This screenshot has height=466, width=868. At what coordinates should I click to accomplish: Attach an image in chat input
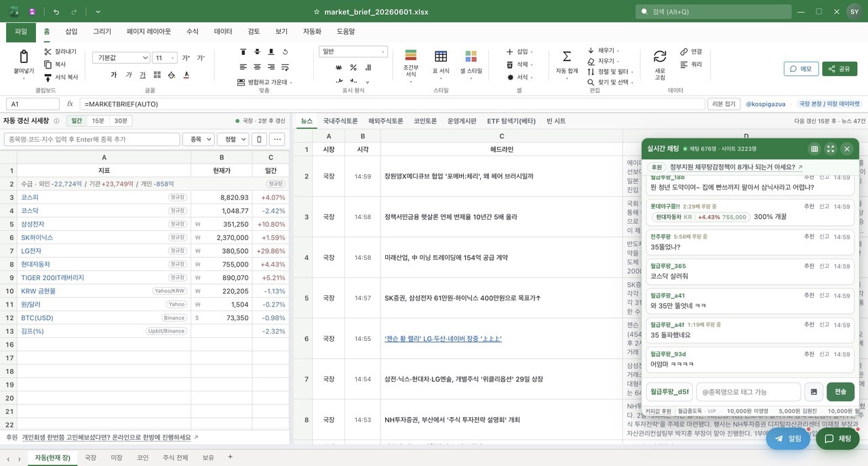(x=813, y=391)
